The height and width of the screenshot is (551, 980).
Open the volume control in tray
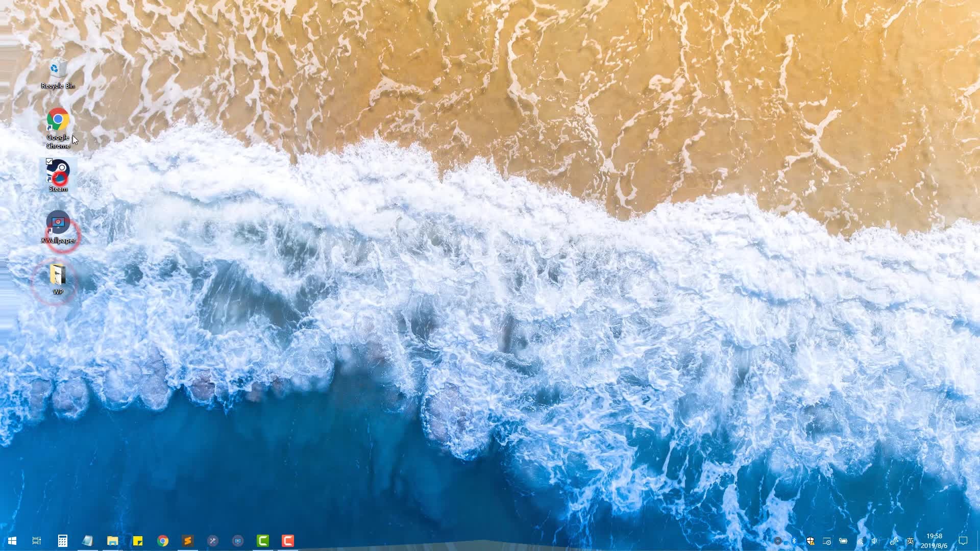click(x=875, y=541)
